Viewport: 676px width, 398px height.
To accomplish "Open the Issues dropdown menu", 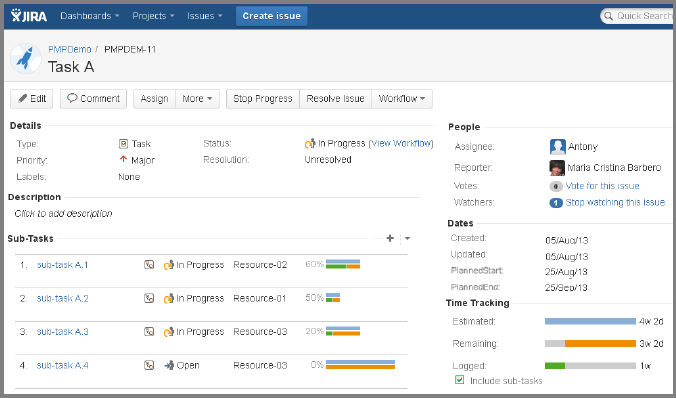I will (x=204, y=16).
